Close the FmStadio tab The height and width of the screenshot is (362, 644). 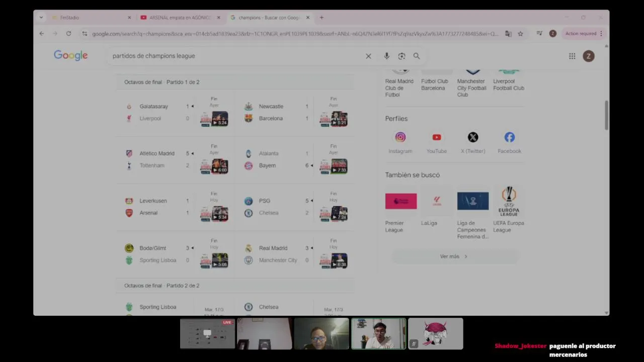tap(129, 18)
